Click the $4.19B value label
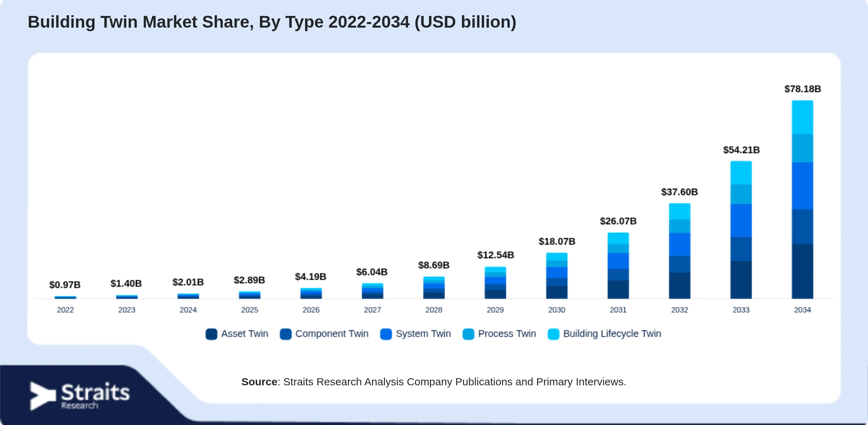 point(311,277)
